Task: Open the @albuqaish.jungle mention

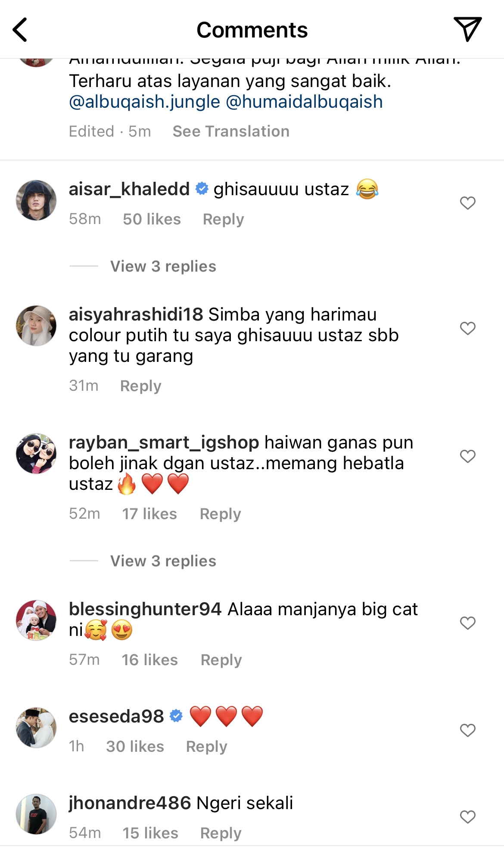Action: point(145,102)
